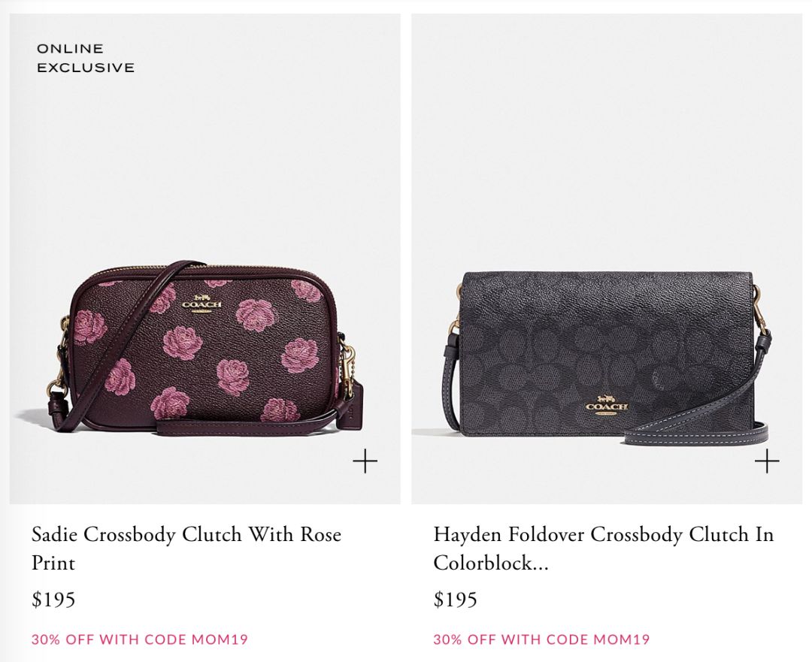This screenshot has height=662, width=812.
Task: Select the $195 price under Hayden clutch
Action: click(x=455, y=600)
